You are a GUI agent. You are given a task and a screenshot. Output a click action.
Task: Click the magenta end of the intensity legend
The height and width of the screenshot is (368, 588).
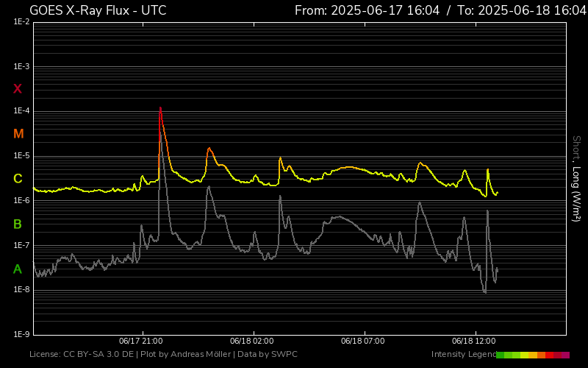coord(565,355)
